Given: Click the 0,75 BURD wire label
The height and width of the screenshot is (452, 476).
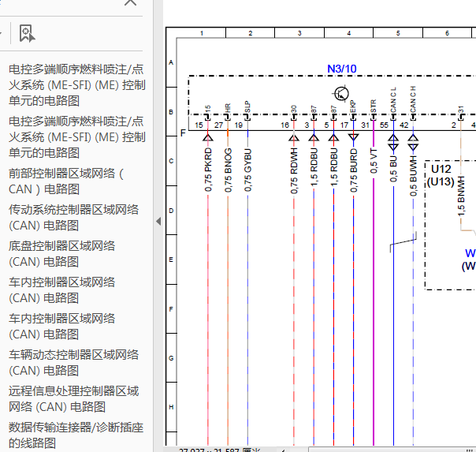Looking at the screenshot, I should 354,170.
